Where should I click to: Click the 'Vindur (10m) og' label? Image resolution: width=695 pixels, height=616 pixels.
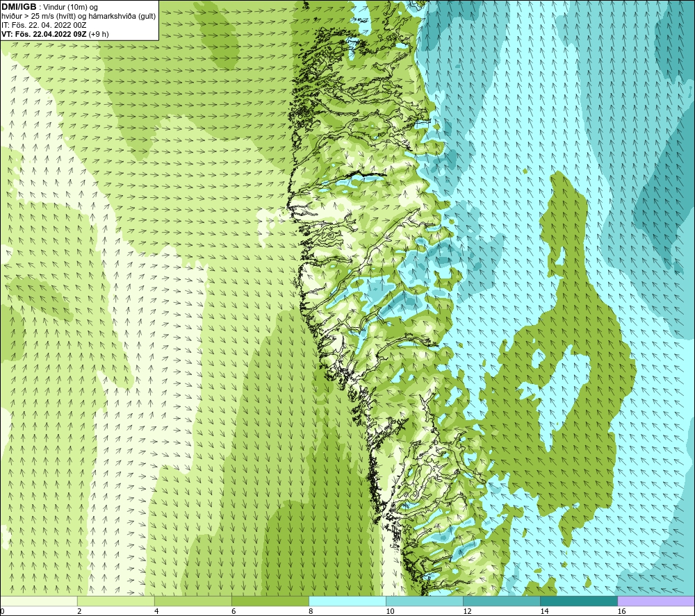click(70, 8)
